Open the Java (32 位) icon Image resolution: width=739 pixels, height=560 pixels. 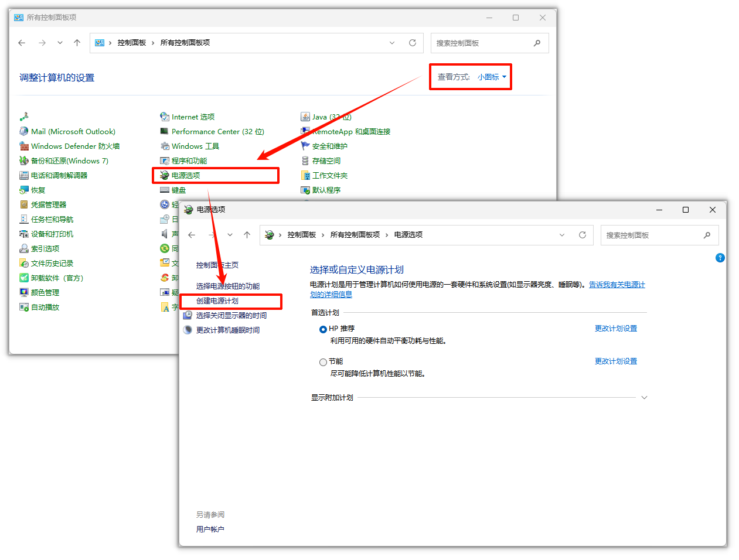pos(305,117)
